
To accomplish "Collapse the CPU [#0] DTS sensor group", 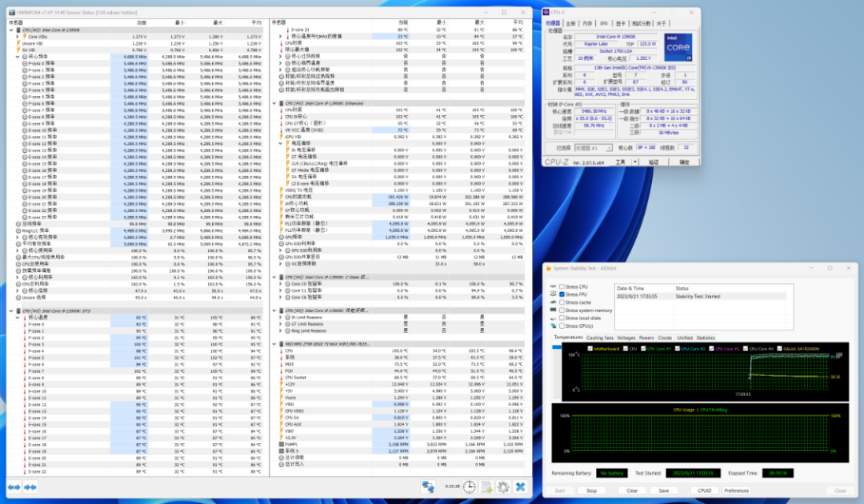I will 11,310.
